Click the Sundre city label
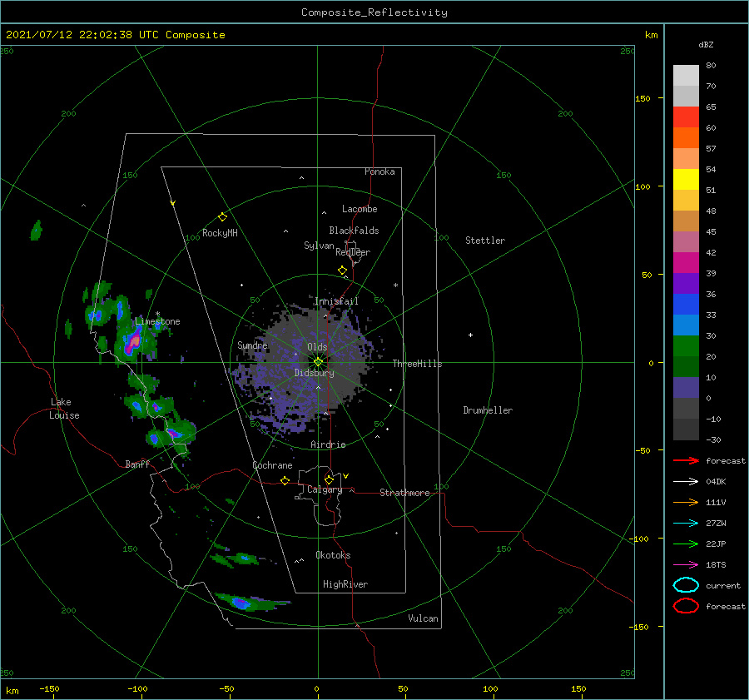The height and width of the screenshot is (700, 749). coord(252,345)
